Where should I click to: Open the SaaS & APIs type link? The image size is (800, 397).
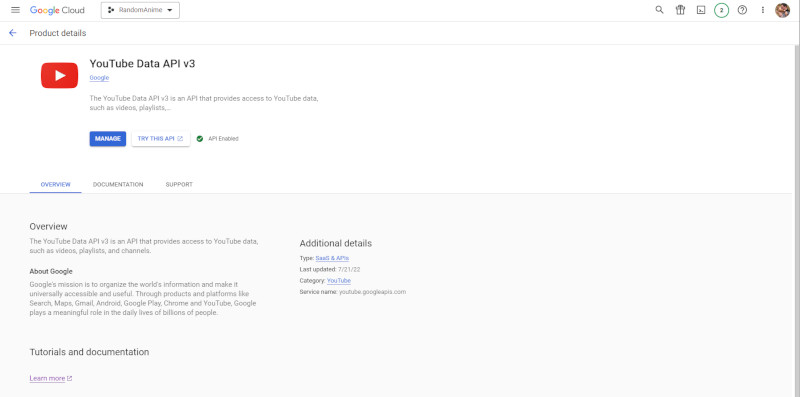tap(332, 258)
